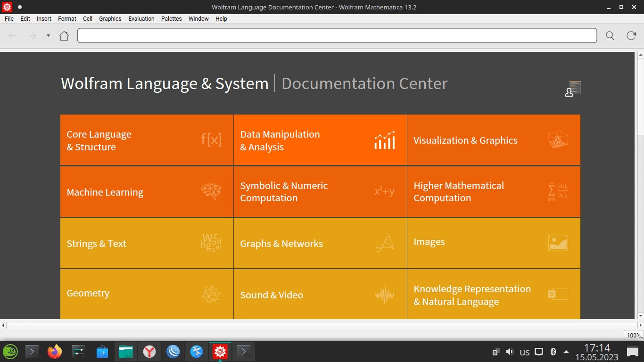Open Data Manipulation & Analysis section
The height and width of the screenshot is (362, 644).
pyautogui.click(x=320, y=140)
